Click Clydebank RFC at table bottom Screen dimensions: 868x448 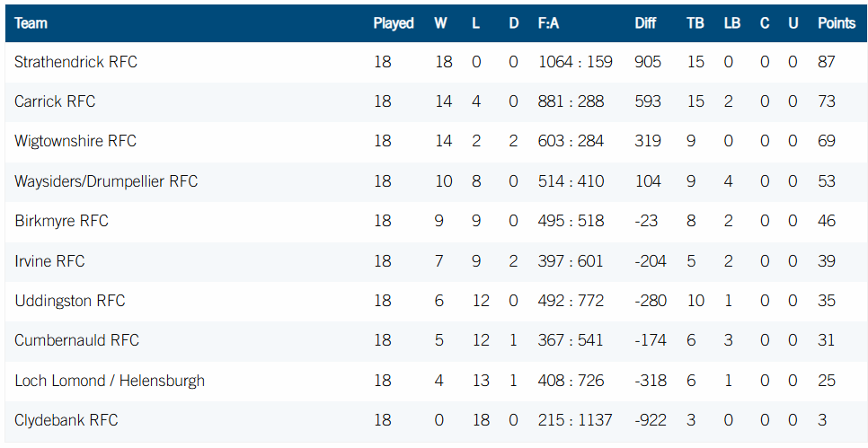pyautogui.click(x=66, y=420)
